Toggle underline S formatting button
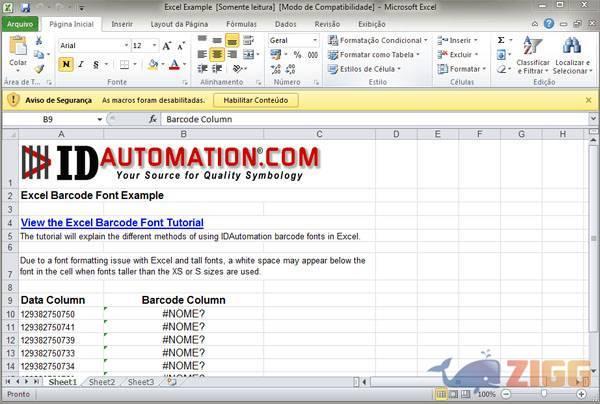This screenshot has width=600, height=404. click(96, 64)
